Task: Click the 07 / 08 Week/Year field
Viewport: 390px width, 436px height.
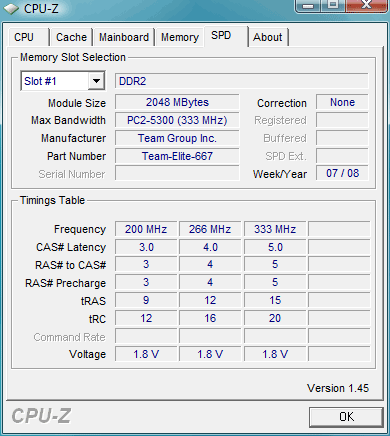Action: click(342, 173)
